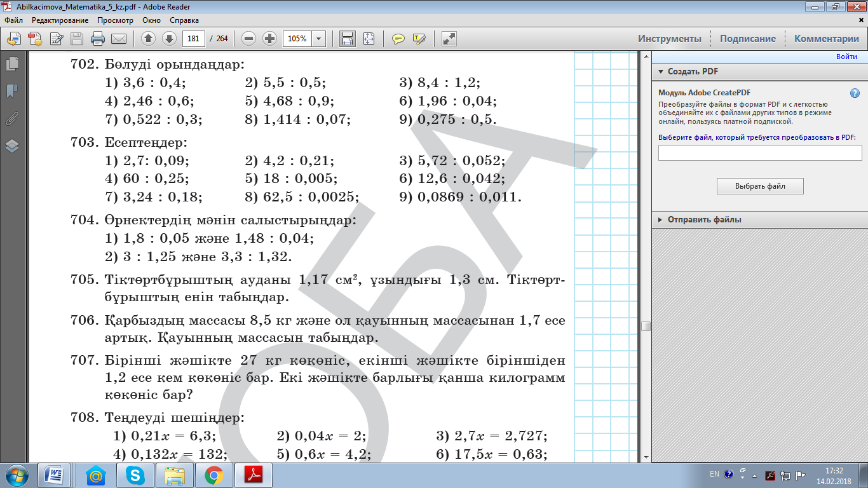Click the clock showing 17:32
Viewport: 868px width, 488px height.
[x=834, y=471]
